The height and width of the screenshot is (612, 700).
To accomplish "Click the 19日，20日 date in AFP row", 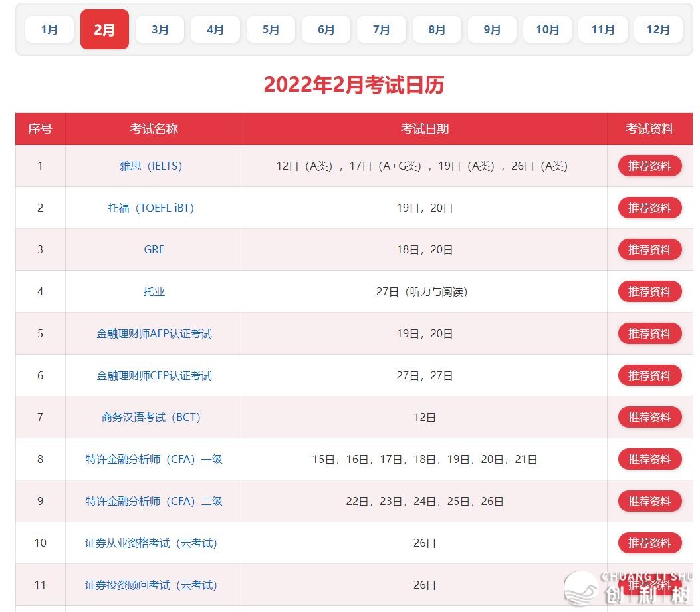I will pos(425,334).
